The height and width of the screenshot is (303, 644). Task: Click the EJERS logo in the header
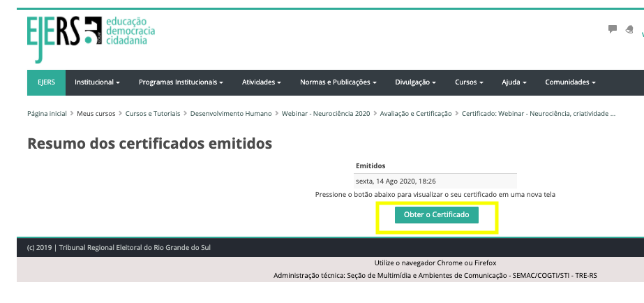pyautogui.click(x=91, y=37)
